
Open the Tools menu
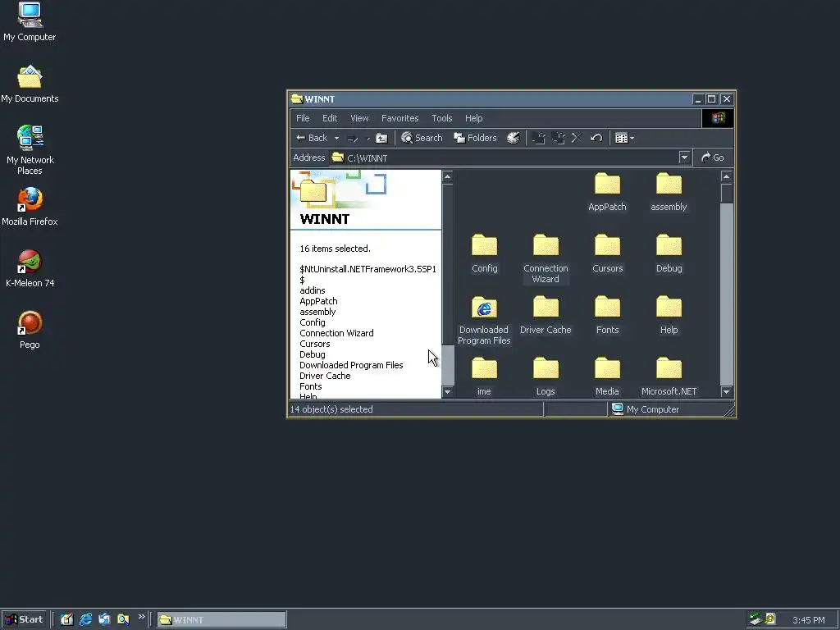tap(442, 118)
